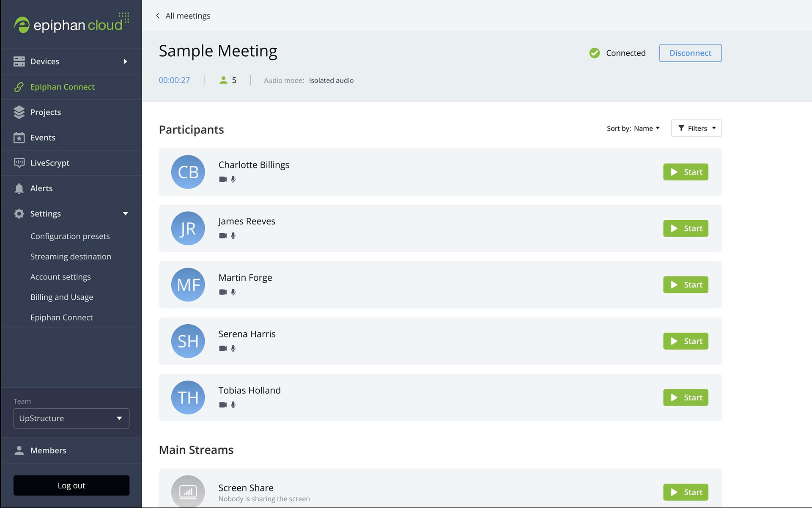Viewport: 812px width, 508px height.
Task: Click the JR avatar for James Reeves
Action: 188,228
